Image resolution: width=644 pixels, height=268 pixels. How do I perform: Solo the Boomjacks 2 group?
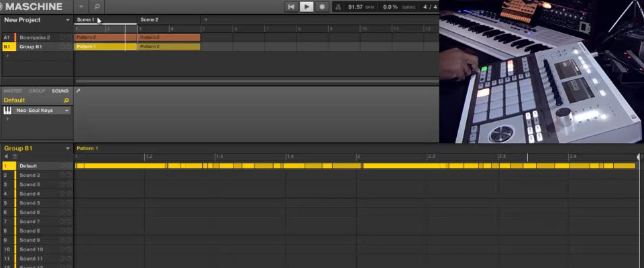click(68, 38)
